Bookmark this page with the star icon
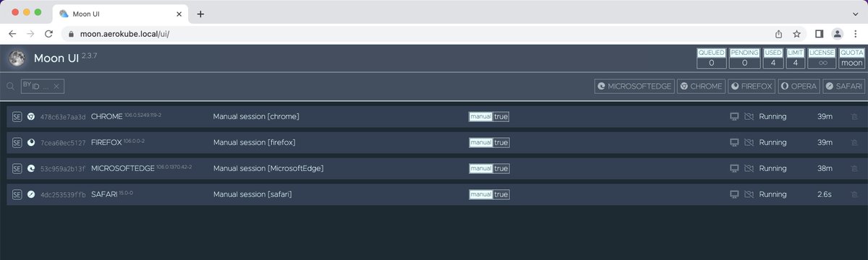Viewport: 868px width, 260px height. point(796,34)
